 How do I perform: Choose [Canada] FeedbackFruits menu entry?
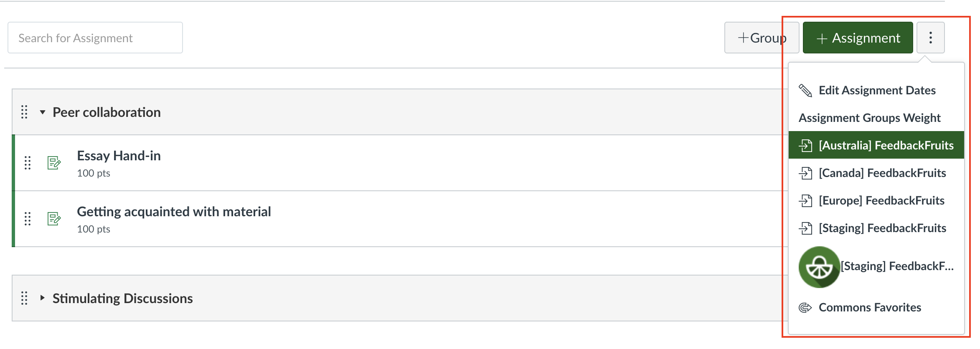click(876, 173)
